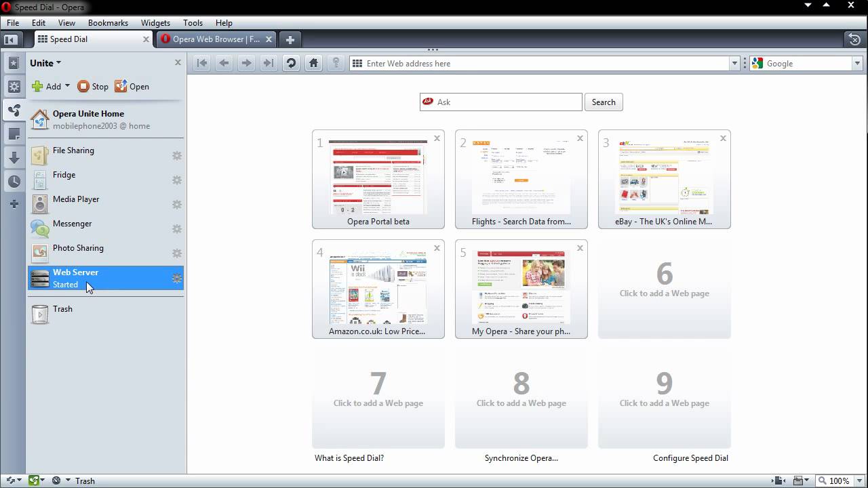Viewport: 868px width, 488px height.
Task: Go to the Home page
Action: [x=313, y=63]
